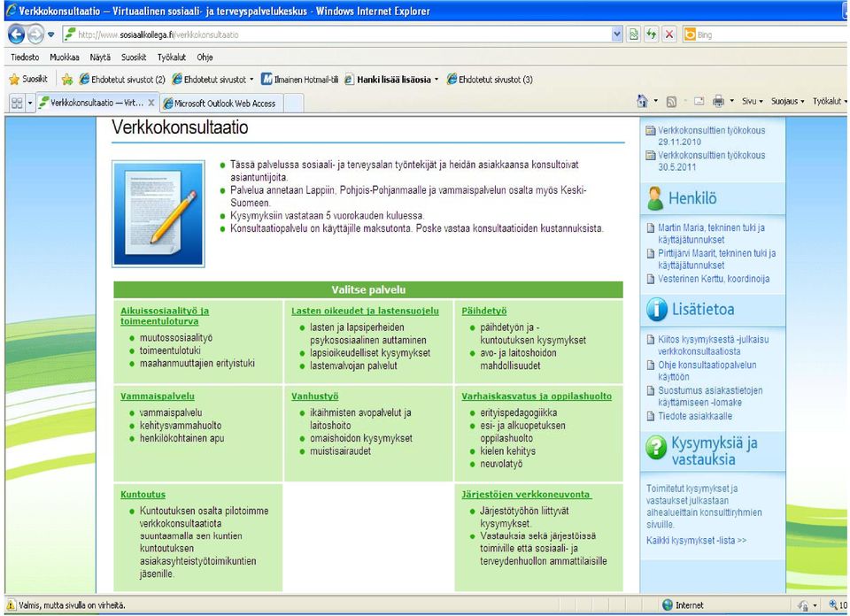Image resolution: width=850 pixels, height=616 pixels.
Task: Open the Vanhustyö service link
Action: pos(314,396)
